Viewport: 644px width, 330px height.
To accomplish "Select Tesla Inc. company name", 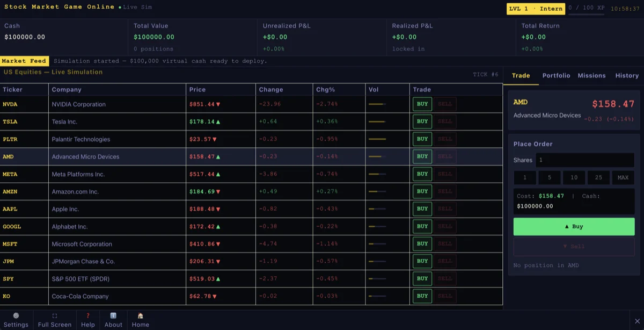I will click(64, 122).
